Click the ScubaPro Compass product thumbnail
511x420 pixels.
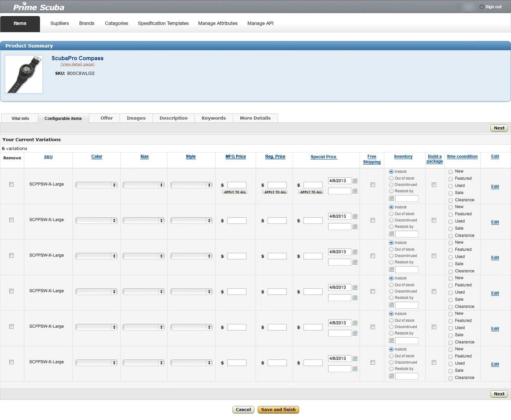pyautogui.click(x=24, y=74)
